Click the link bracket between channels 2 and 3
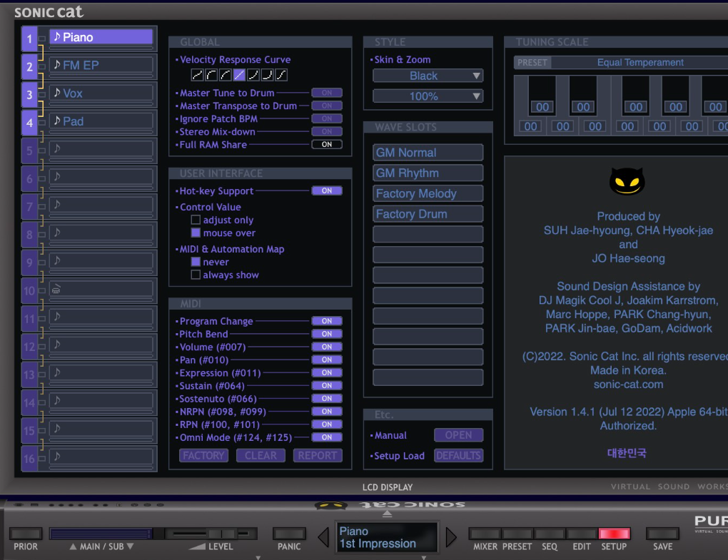Viewport: 728px width, 560px height. pyautogui.click(x=41, y=81)
